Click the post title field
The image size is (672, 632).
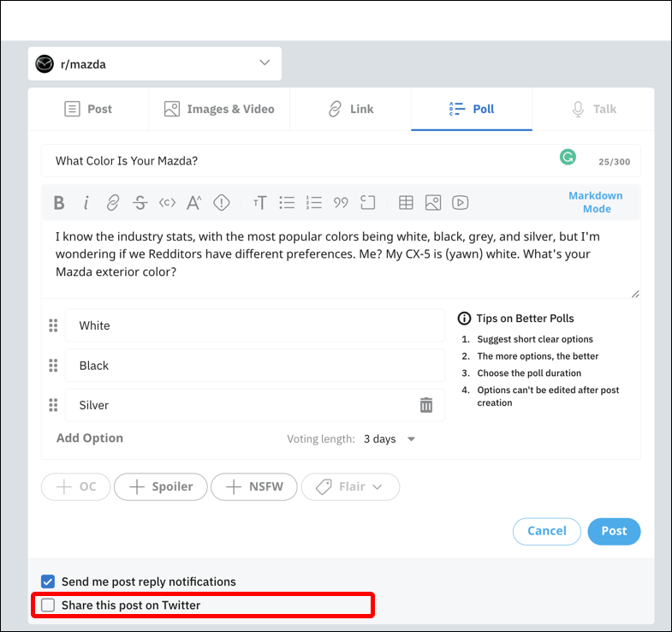pyautogui.click(x=341, y=160)
